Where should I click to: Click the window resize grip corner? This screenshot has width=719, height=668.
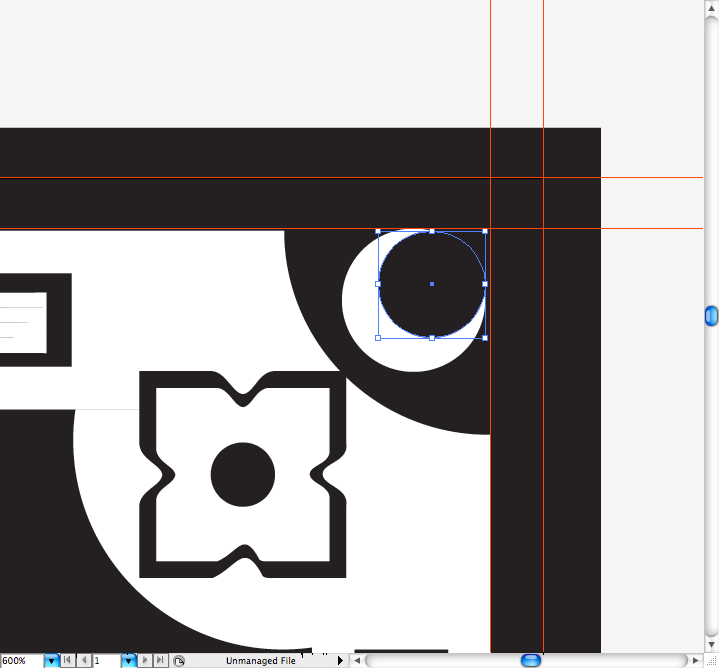click(711, 661)
